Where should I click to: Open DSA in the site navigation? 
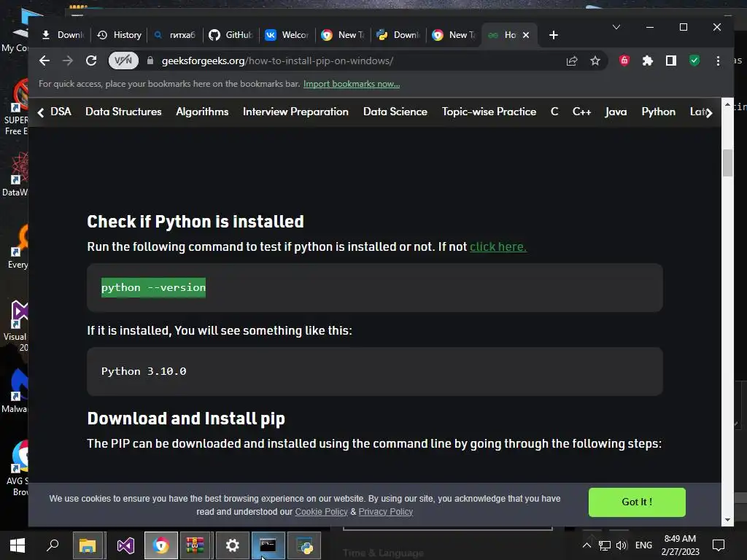pyautogui.click(x=61, y=112)
